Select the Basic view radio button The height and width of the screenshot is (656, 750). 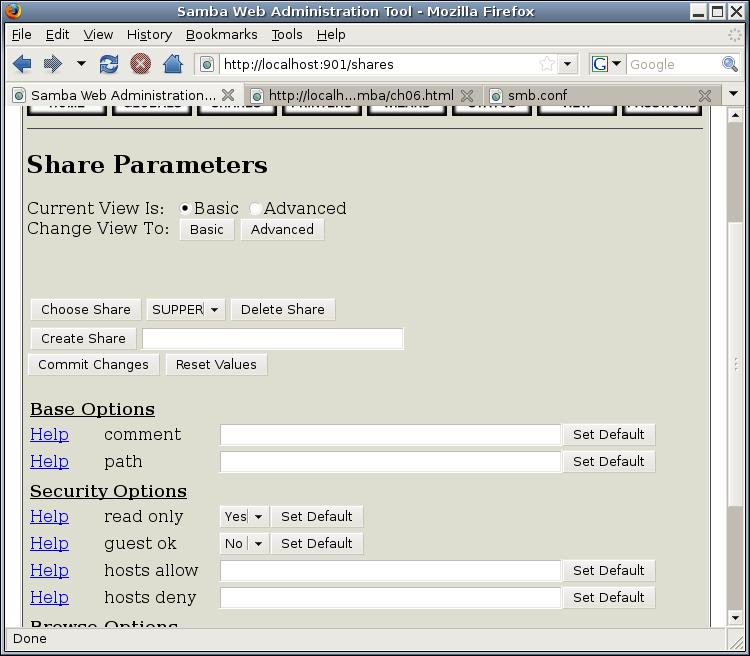[x=185, y=209]
